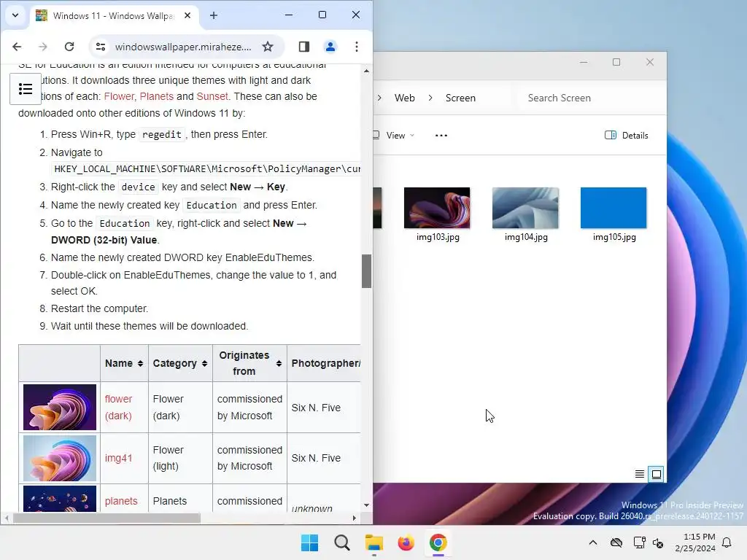Screen dimensions: 747x560
Task: Open Chrome side panel
Action: click(x=304, y=47)
